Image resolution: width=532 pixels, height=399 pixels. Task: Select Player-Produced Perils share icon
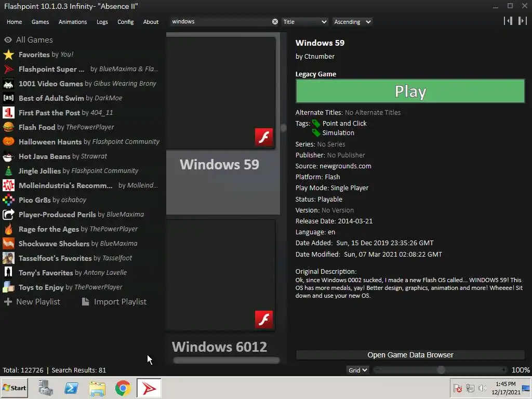coord(8,215)
